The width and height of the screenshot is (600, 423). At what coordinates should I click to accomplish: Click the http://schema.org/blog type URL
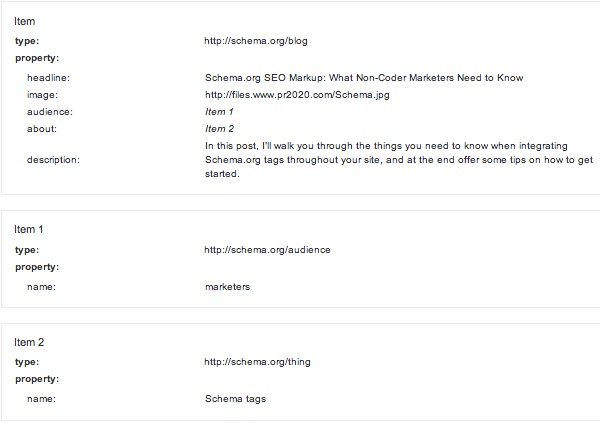(249, 41)
